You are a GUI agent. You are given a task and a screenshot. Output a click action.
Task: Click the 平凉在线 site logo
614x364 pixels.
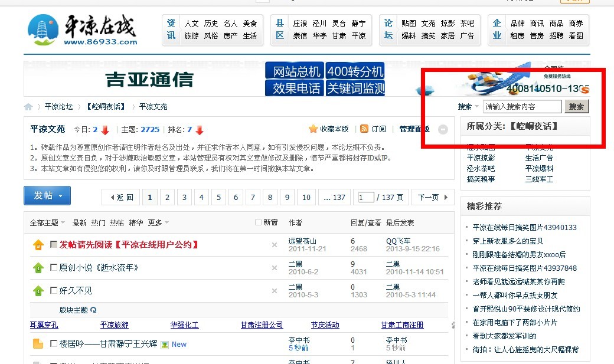point(83,31)
